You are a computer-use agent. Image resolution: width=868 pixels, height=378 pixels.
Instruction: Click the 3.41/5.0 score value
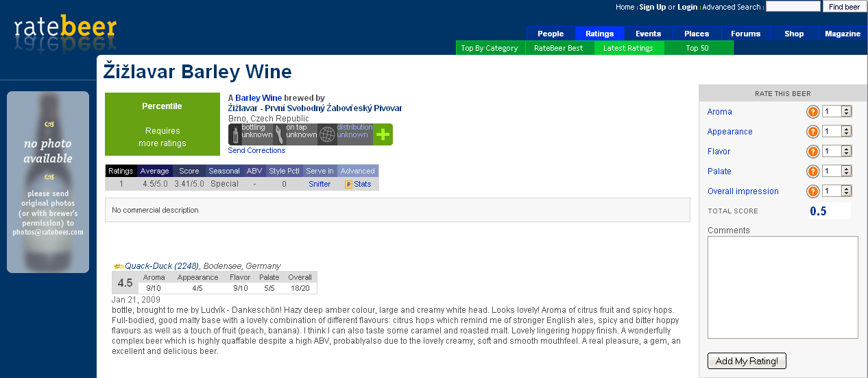click(189, 184)
